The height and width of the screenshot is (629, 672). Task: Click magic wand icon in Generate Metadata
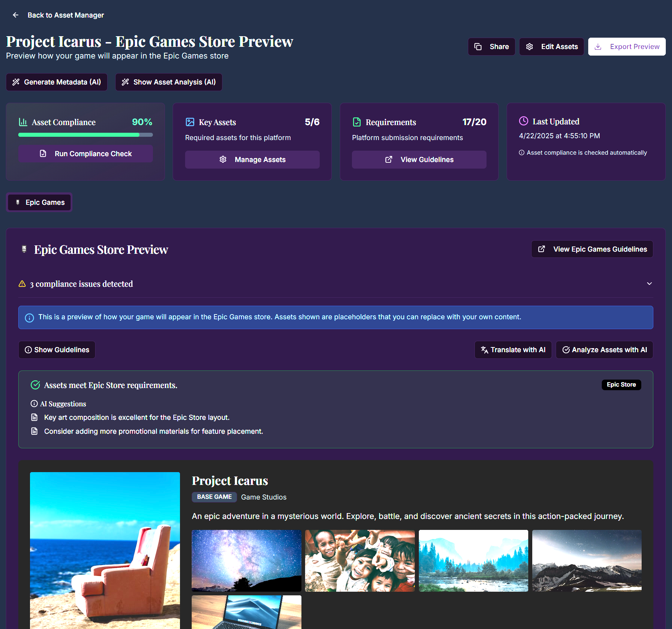click(x=16, y=82)
